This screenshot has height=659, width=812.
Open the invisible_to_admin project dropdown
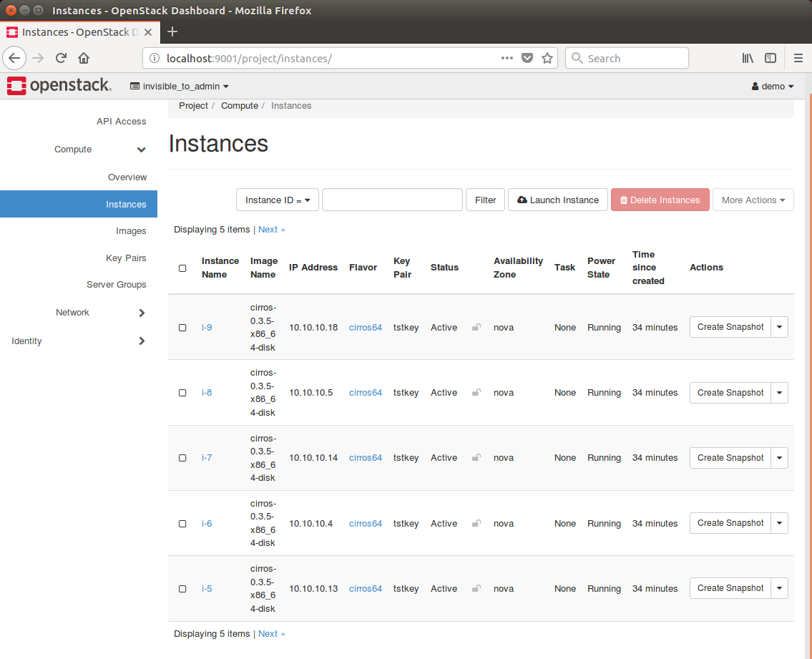coord(179,86)
